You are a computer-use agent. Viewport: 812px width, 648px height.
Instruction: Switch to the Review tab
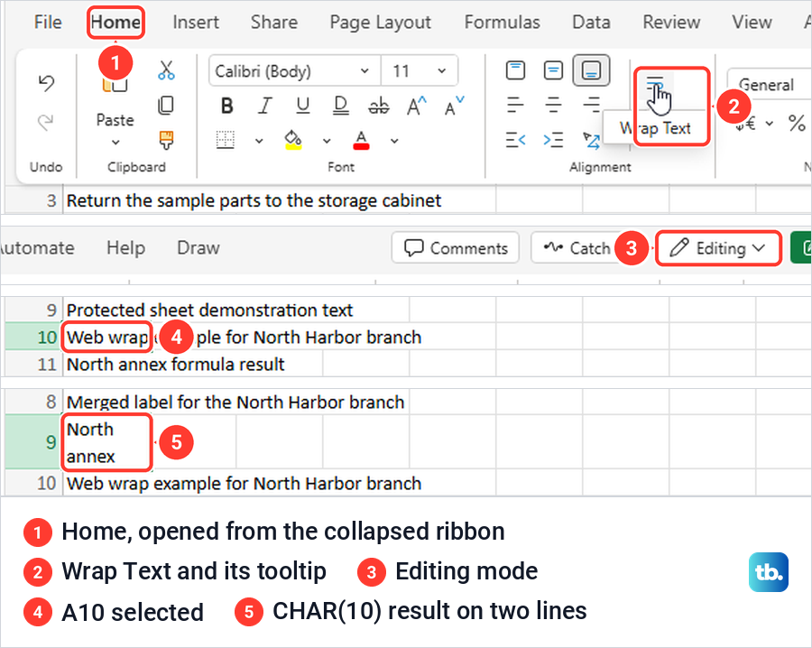tap(671, 23)
